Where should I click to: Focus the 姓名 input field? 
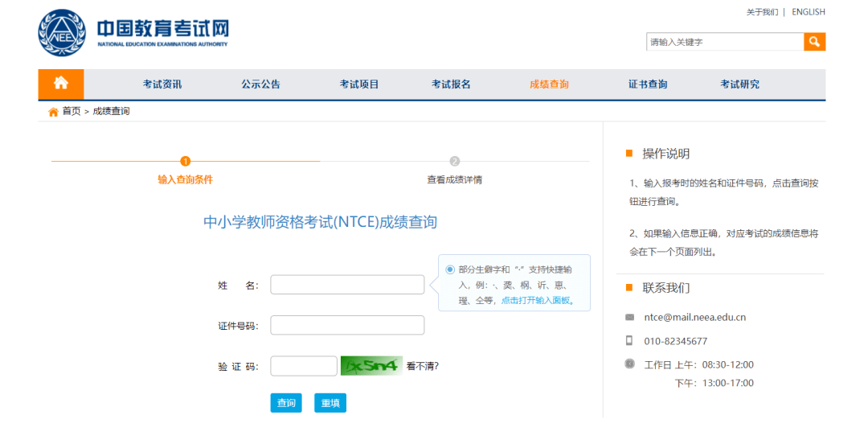347,285
